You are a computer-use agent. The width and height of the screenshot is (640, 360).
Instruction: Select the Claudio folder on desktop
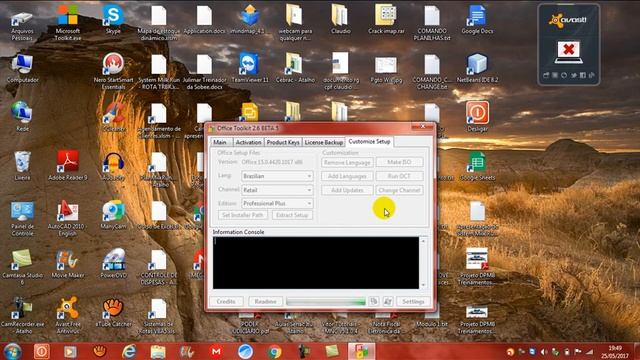point(340,19)
